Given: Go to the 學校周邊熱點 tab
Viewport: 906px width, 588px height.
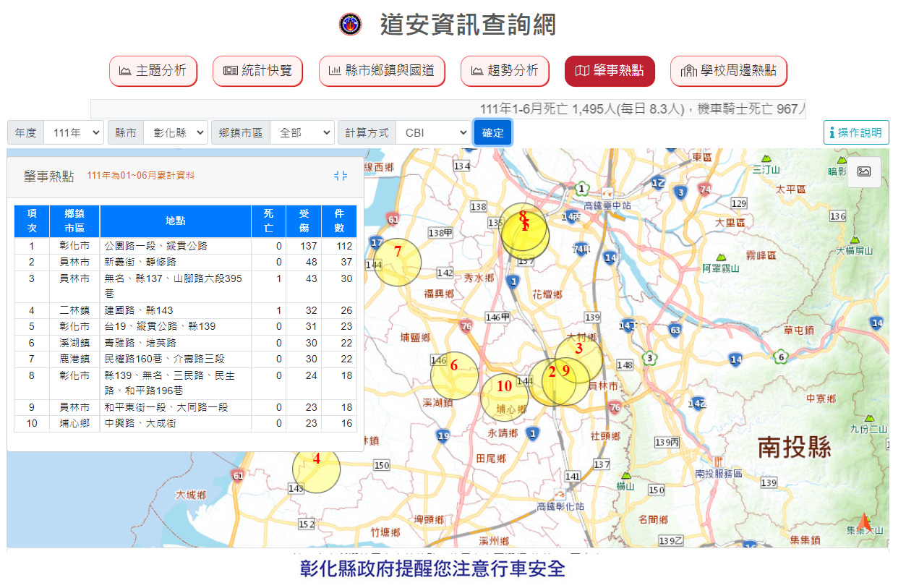Looking at the screenshot, I should pos(728,71).
